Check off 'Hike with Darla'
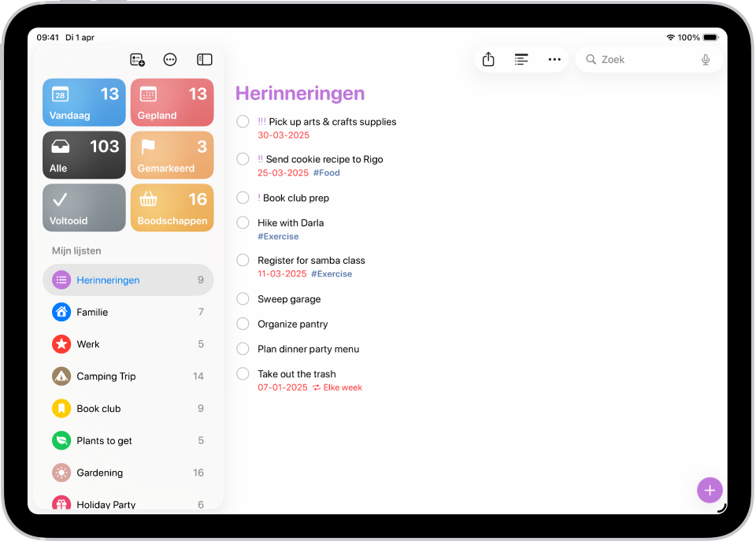The width and height of the screenshot is (756, 545). (x=243, y=222)
